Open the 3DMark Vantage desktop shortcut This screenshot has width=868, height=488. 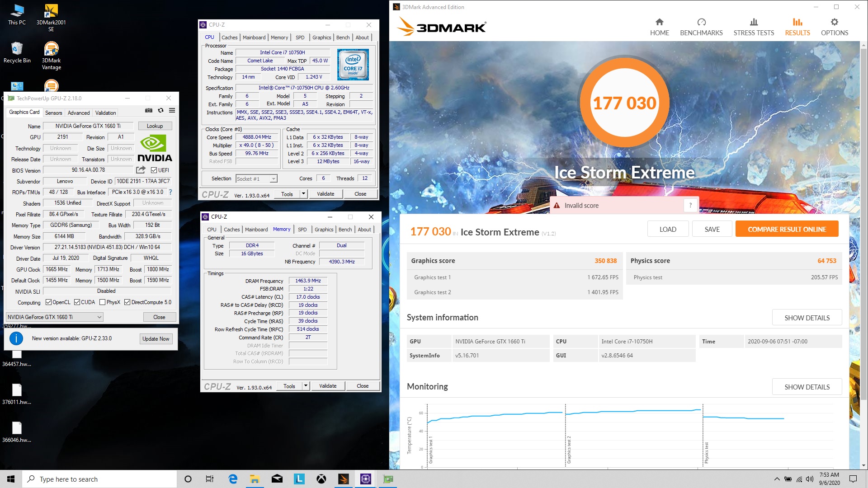pyautogui.click(x=51, y=56)
